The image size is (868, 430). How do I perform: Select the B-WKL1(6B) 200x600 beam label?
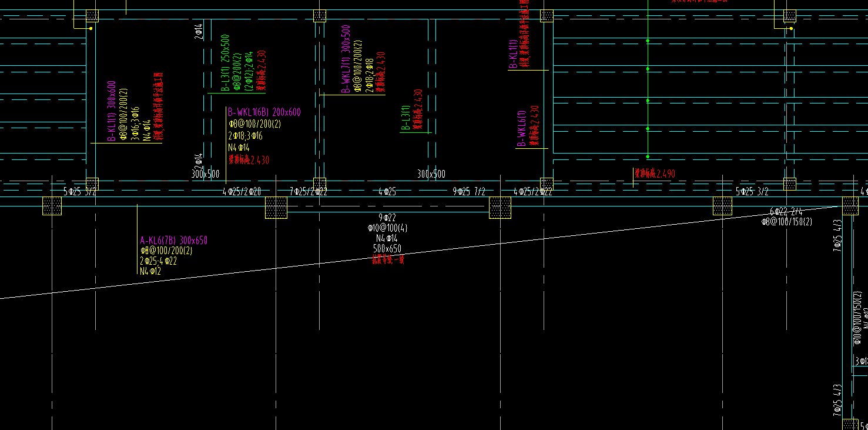point(264,112)
